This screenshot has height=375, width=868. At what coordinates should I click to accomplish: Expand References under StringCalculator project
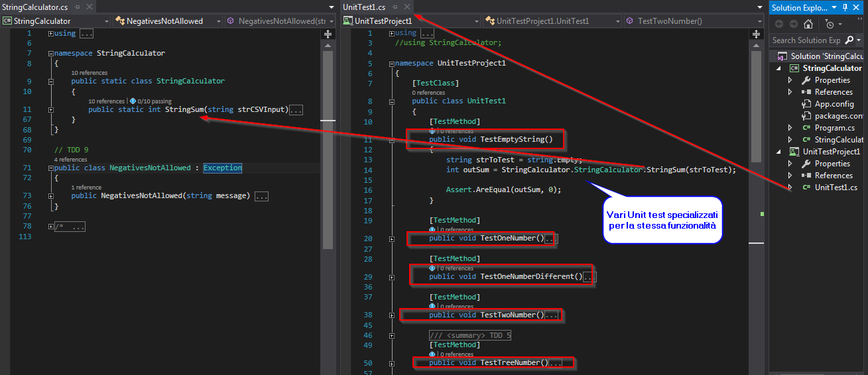click(790, 92)
